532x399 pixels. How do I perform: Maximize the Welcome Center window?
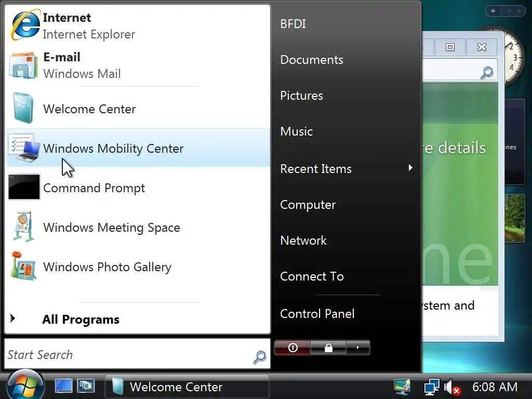tap(450, 47)
